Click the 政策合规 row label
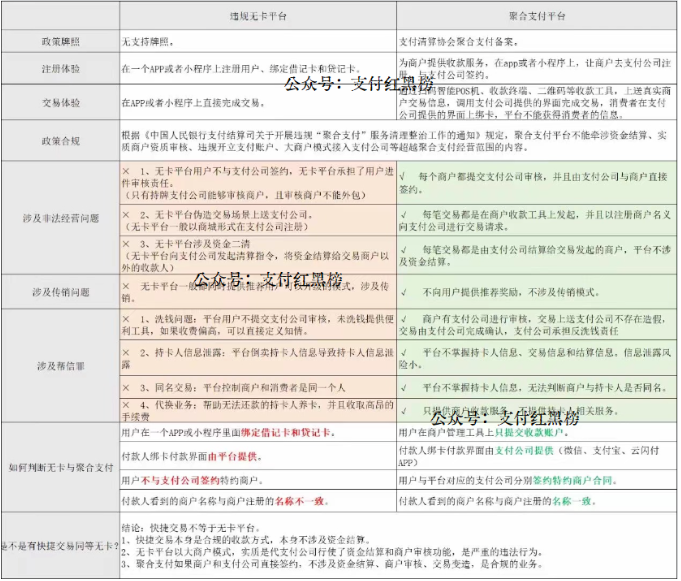681x581 pixels. click(59, 141)
